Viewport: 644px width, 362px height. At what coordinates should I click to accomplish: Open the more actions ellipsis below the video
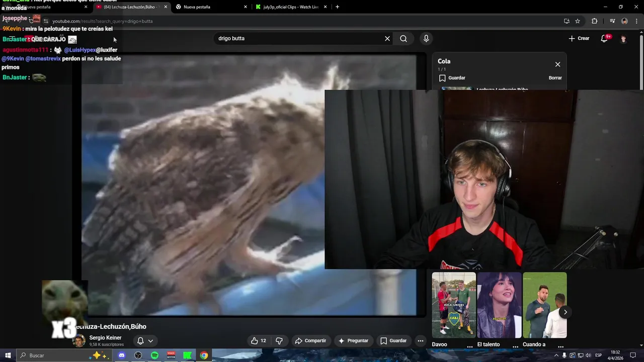tap(421, 341)
